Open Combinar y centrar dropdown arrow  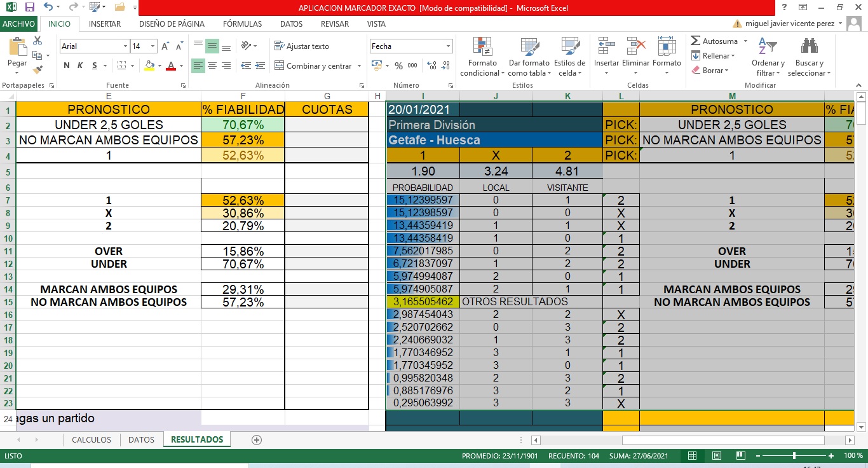click(359, 65)
